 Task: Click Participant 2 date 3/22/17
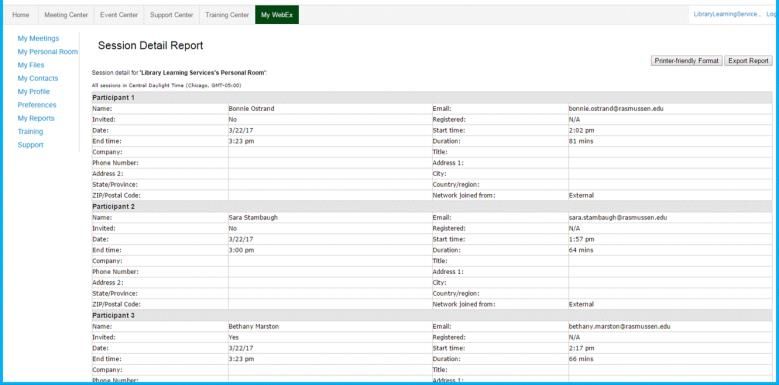click(x=240, y=239)
